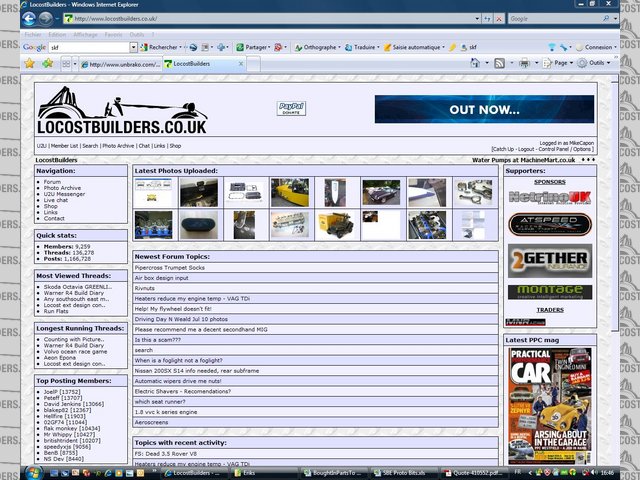This screenshot has height=480, width=640.
Task: Click the LocostBuilders.co.uk site logo
Action: pyautogui.click(x=122, y=111)
